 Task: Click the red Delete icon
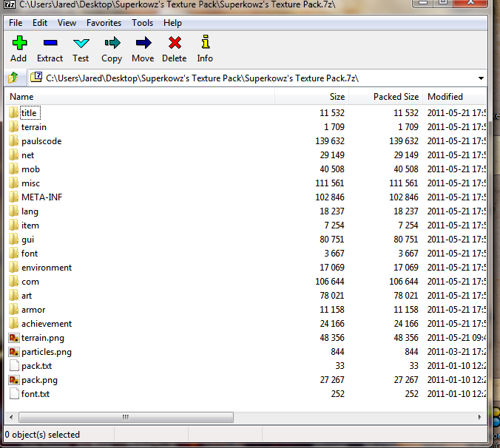(x=175, y=44)
